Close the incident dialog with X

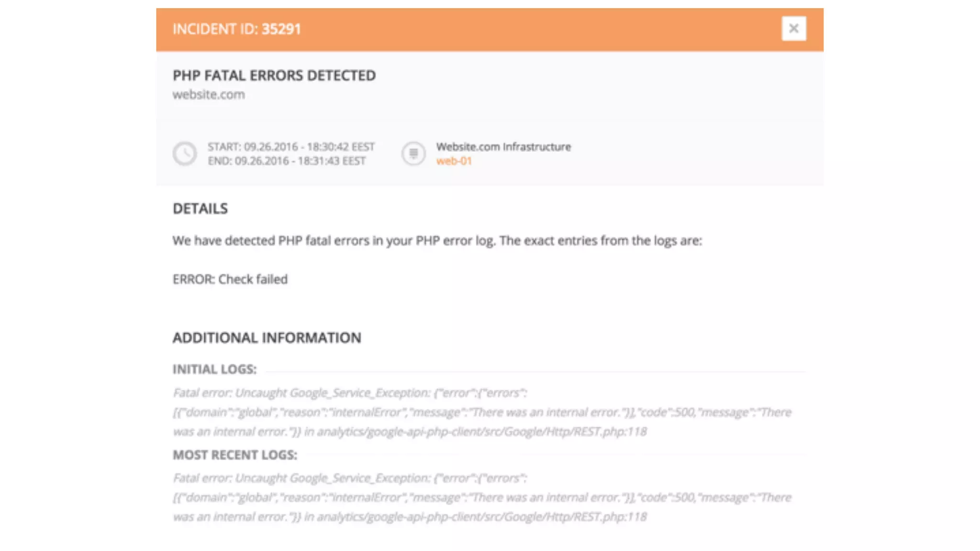793,29
